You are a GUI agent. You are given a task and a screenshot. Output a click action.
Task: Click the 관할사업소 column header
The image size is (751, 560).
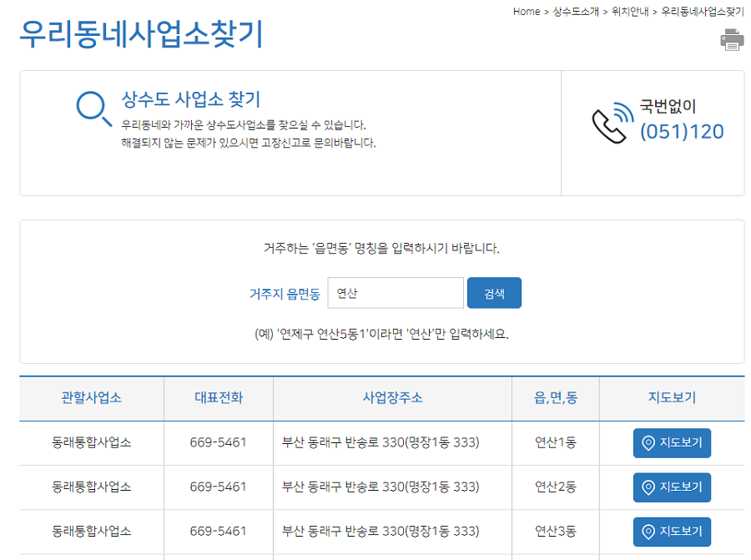click(91, 399)
